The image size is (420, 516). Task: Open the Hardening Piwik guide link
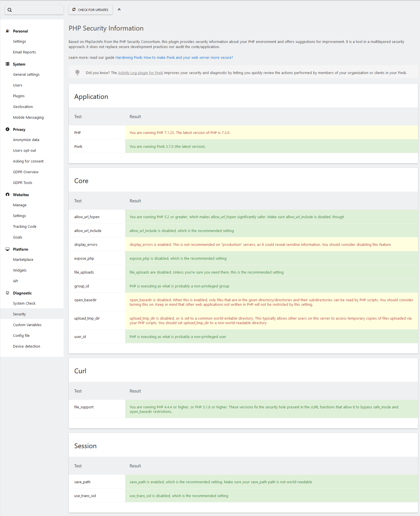tap(174, 58)
